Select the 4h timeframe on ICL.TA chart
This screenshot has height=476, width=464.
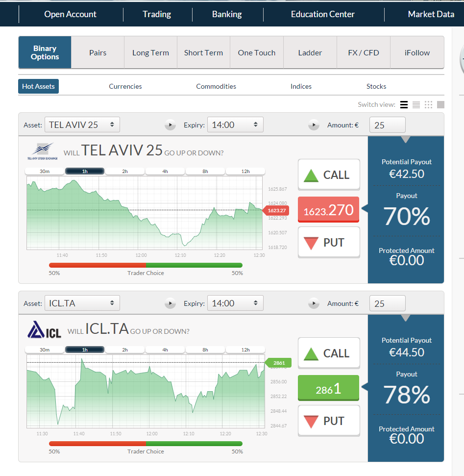click(x=165, y=350)
